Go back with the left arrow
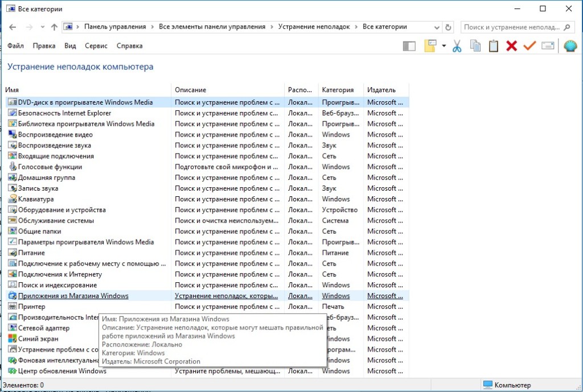 click(13, 27)
